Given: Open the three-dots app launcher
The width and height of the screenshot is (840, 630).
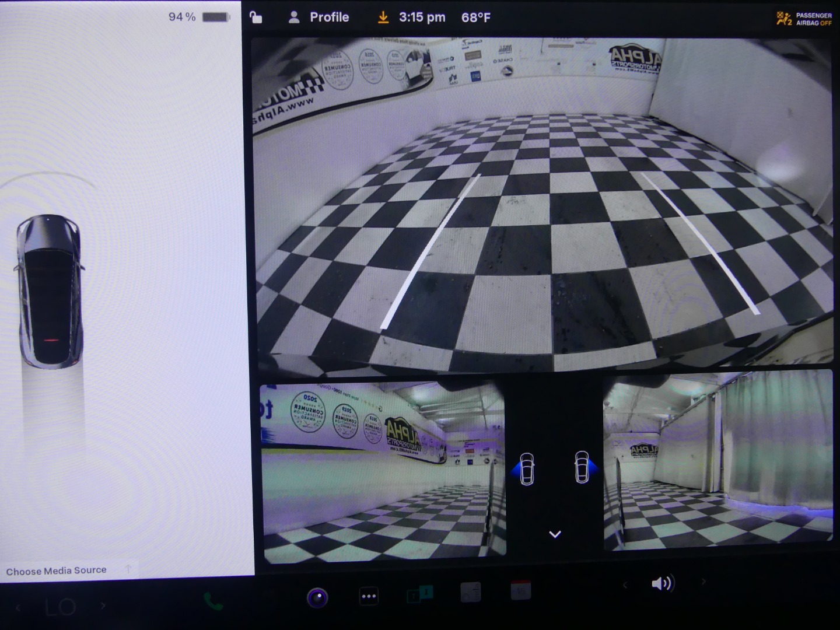Looking at the screenshot, I should tap(369, 596).
